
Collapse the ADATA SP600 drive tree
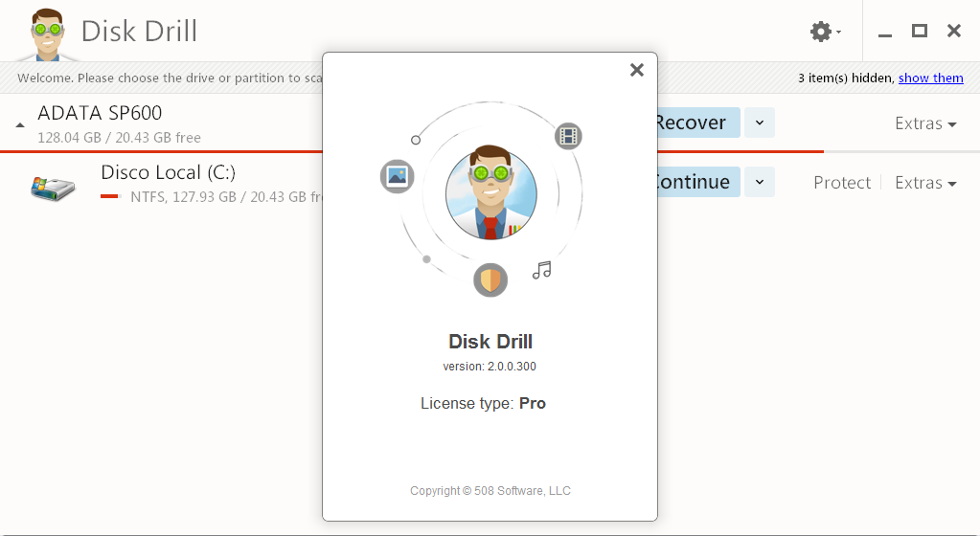20,125
